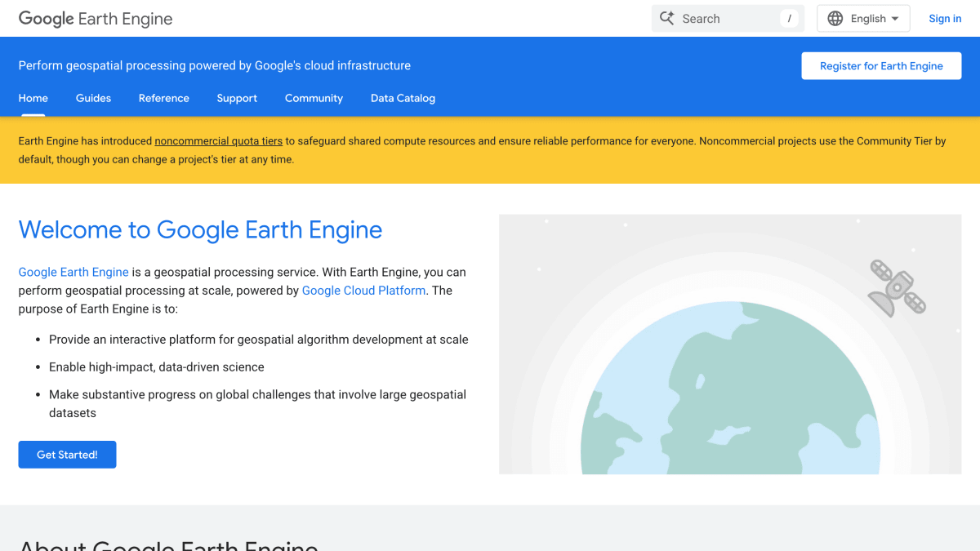Open the Community tab

tap(314, 98)
